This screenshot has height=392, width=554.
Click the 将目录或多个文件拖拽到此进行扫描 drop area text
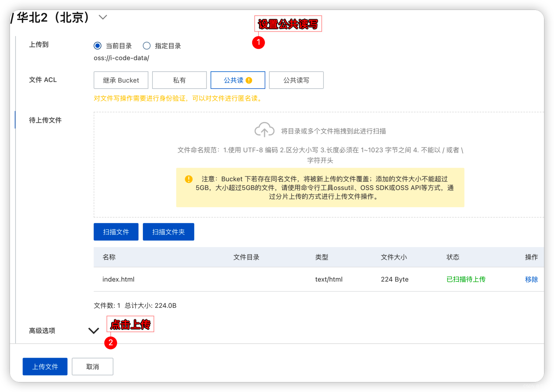click(x=334, y=131)
